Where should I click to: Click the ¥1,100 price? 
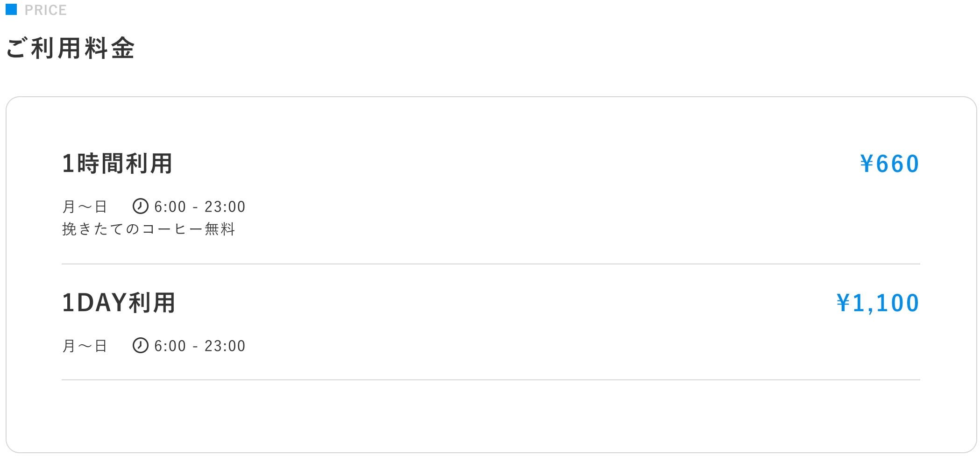(878, 303)
